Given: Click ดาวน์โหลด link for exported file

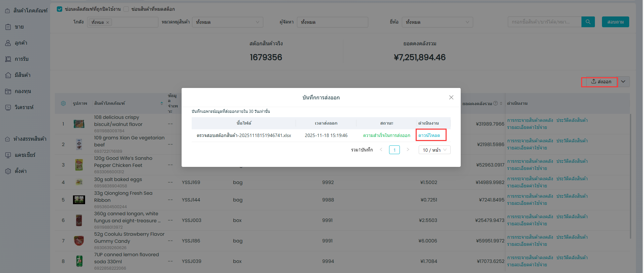Looking at the screenshot, I should 429,135.
